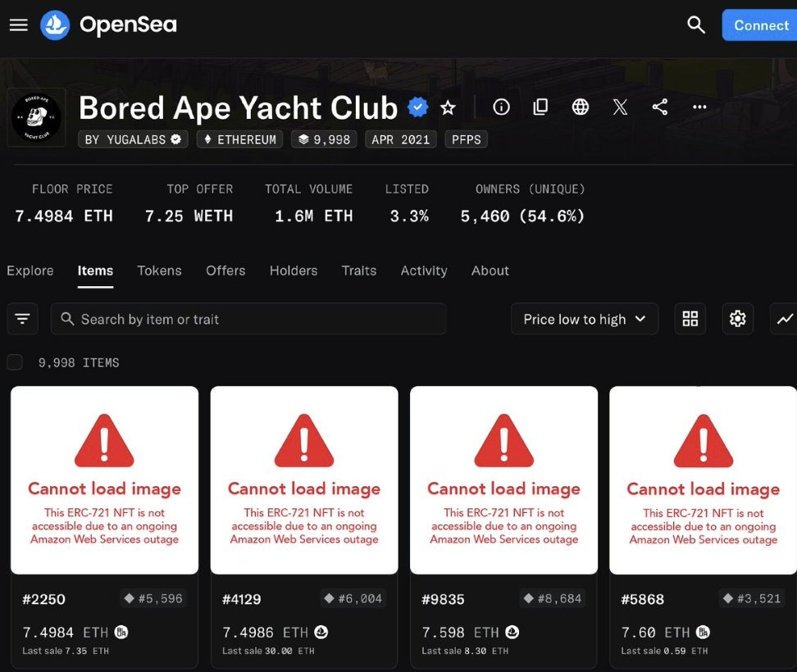Open the image card for ape #4129
Image resolution: width=797 pixels, height=672 pixels.
tap(304, 480)
